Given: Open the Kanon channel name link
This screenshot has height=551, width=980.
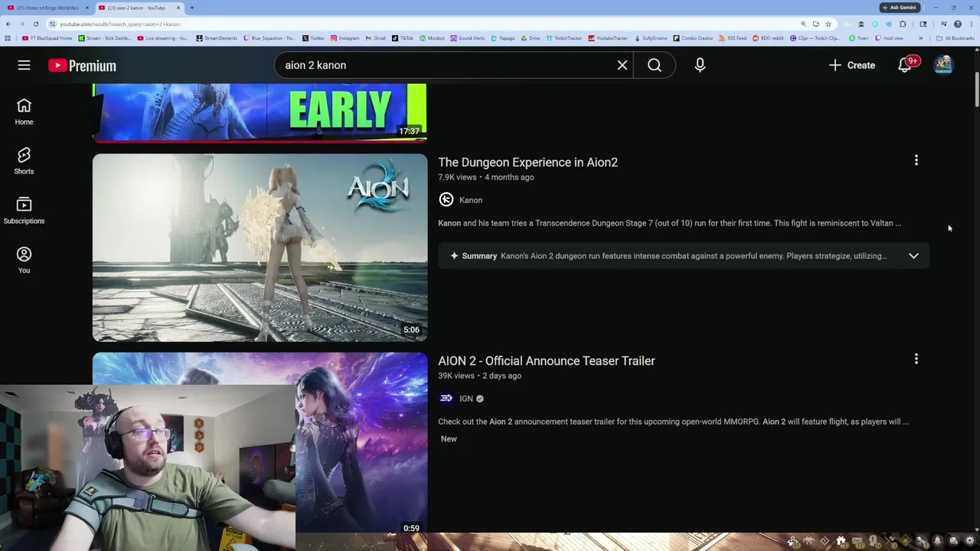Looking at the screenshot, I should tap(471, 200).
